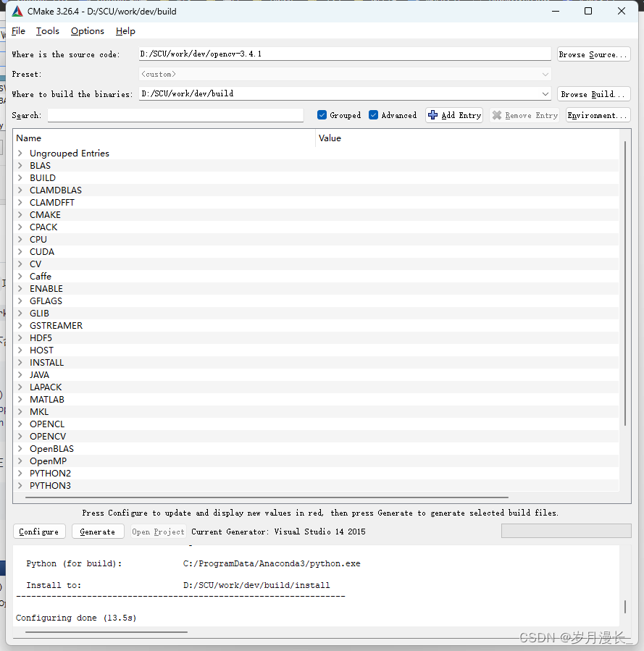
Task: Expand the OPENCV group
Action: (x=20, y=436)
